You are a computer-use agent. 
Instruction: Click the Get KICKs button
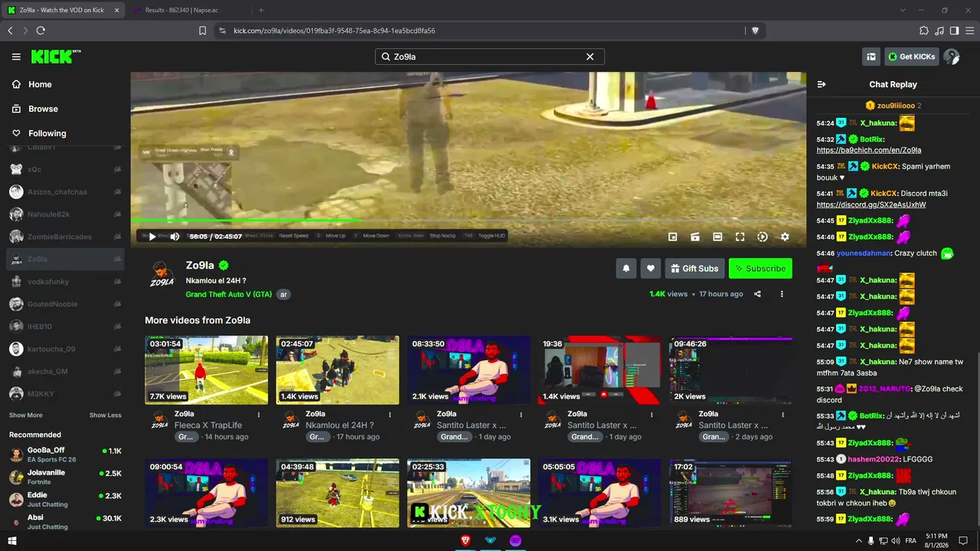click(x=912, y=57)
